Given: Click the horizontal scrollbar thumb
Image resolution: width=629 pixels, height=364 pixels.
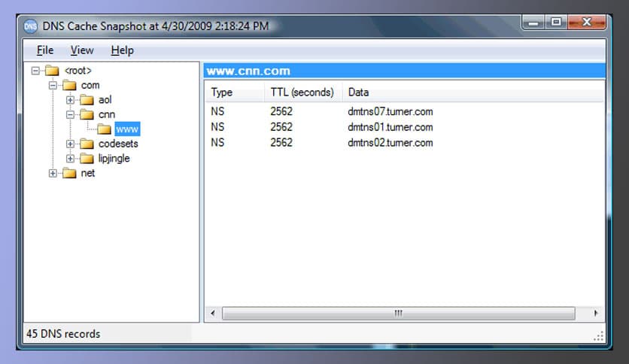Looking at the screenshot, I should click(398, 313).
